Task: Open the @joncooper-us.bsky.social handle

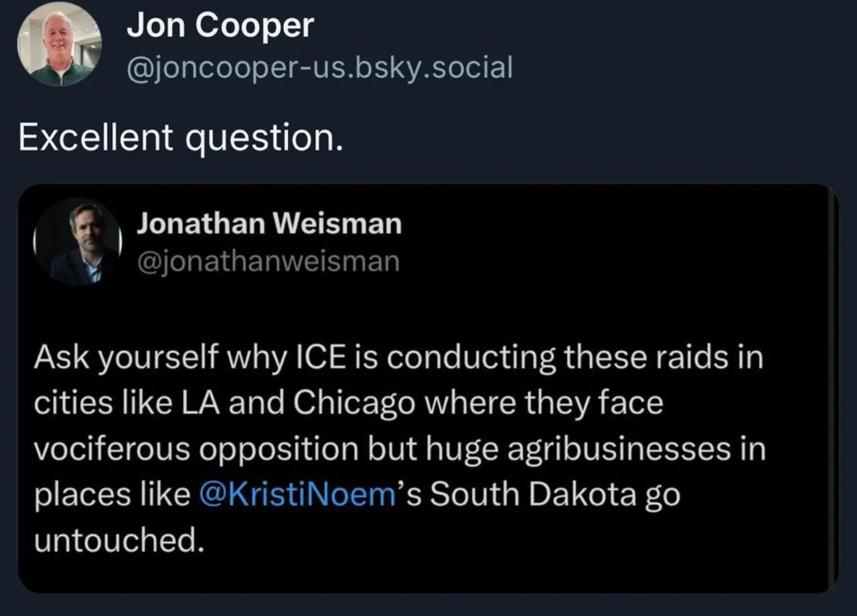Action: (x=319, y=66)
